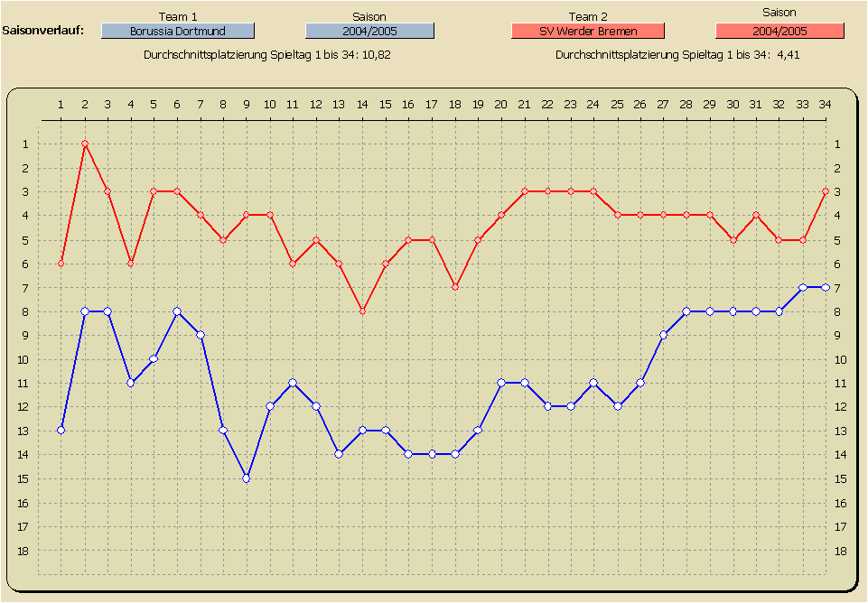Viewport: 868px width, 603px height.
Task: Select the blue marker at matchday 11, rank 11
Action: point(293,383)
